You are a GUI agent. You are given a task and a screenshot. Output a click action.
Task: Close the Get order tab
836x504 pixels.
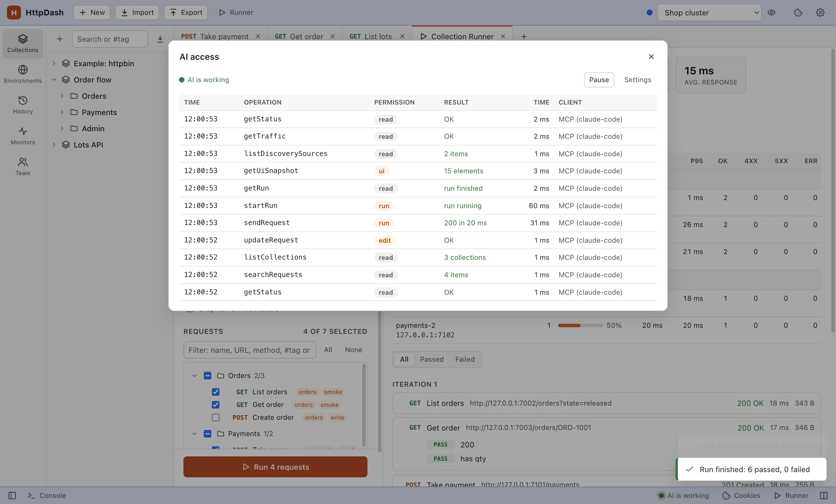pos(332,36)
